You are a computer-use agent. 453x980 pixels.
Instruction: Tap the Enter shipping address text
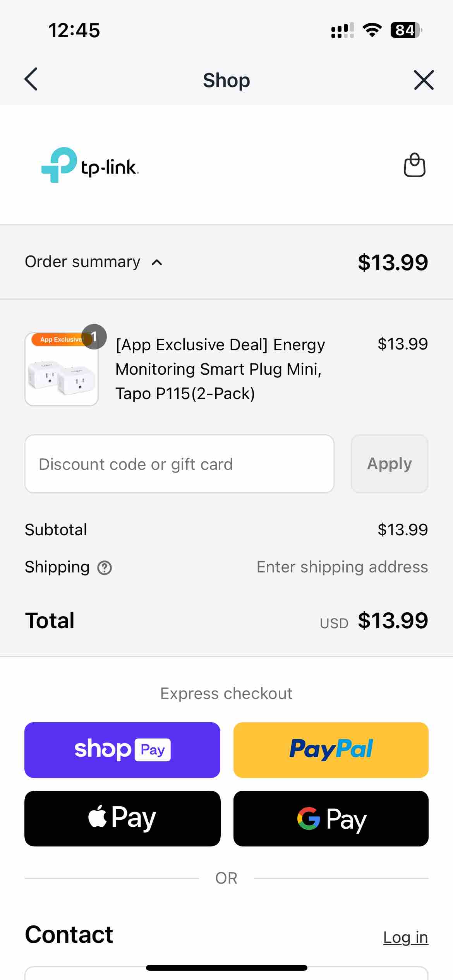(x=342, y=567)
